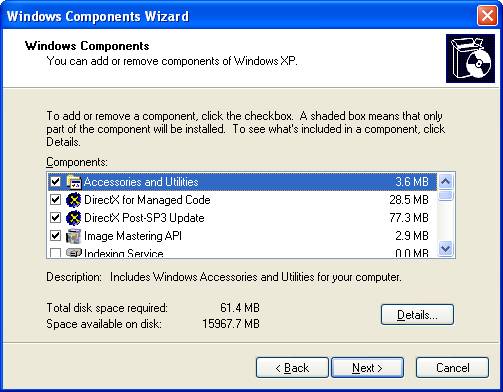
Task: Uncheck DirectX for Managed Code checkbox
Action: tap(55, 200)
